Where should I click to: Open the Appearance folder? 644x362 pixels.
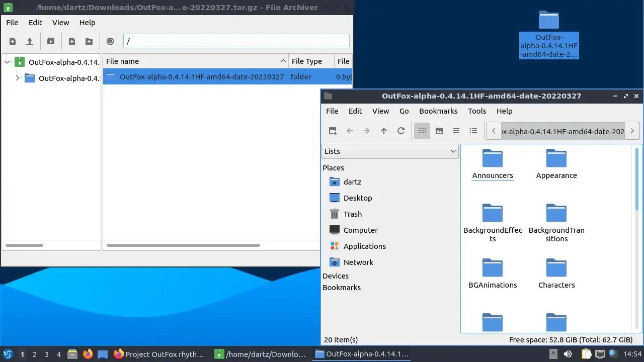[x=556, y=164]
